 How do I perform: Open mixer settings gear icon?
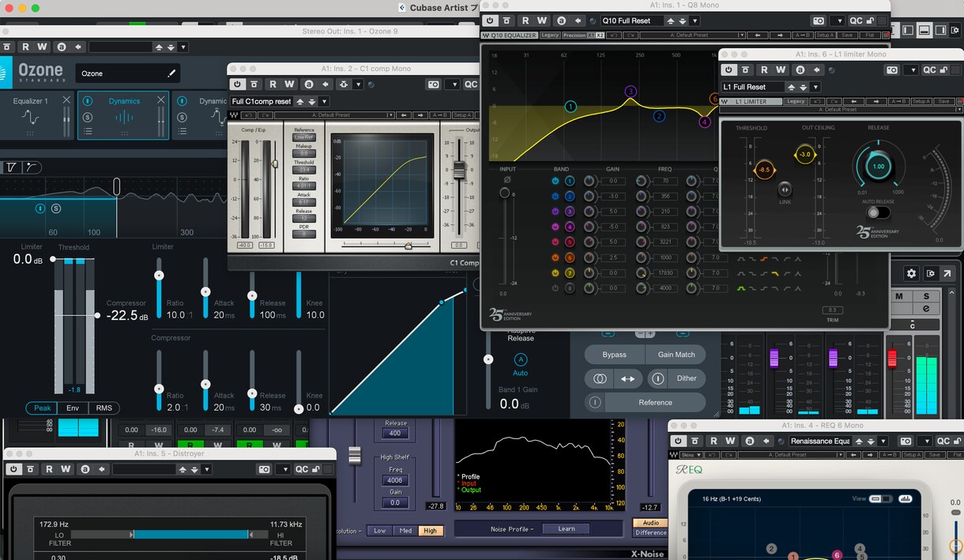tap(911, 273)
